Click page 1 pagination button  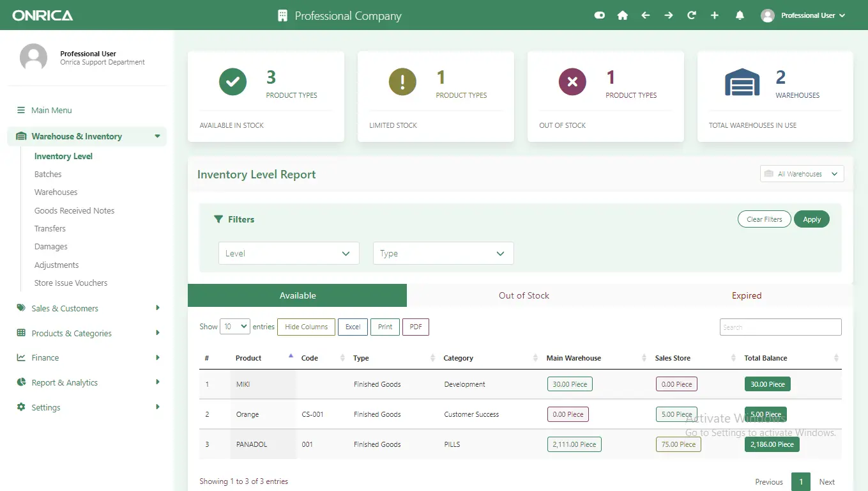801,482
